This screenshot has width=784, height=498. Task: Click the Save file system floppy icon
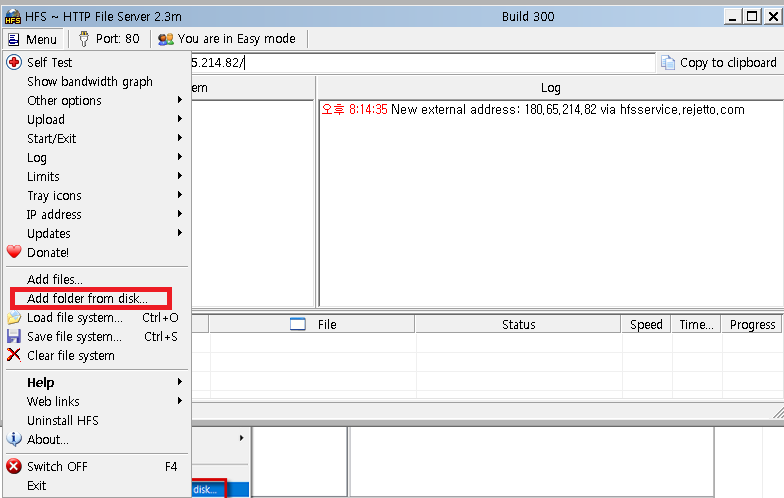pos(14,336)
